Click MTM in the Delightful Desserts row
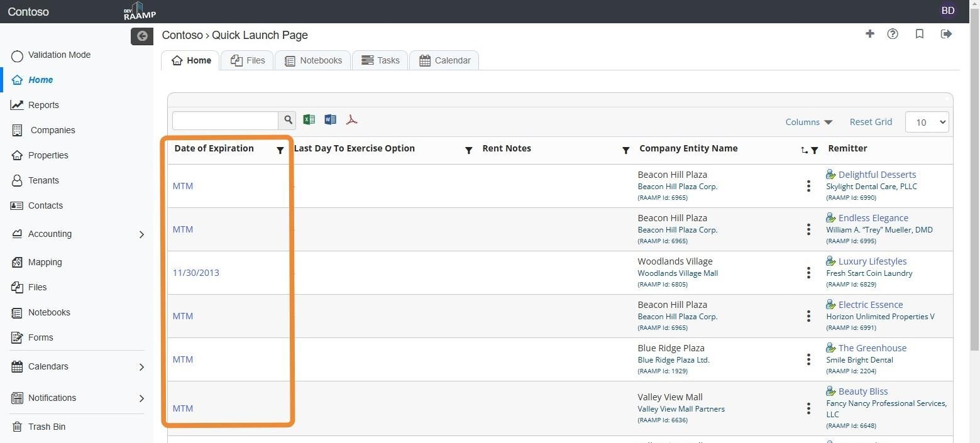This screenshot has height=443, width=980. click(x=183, y=186)
